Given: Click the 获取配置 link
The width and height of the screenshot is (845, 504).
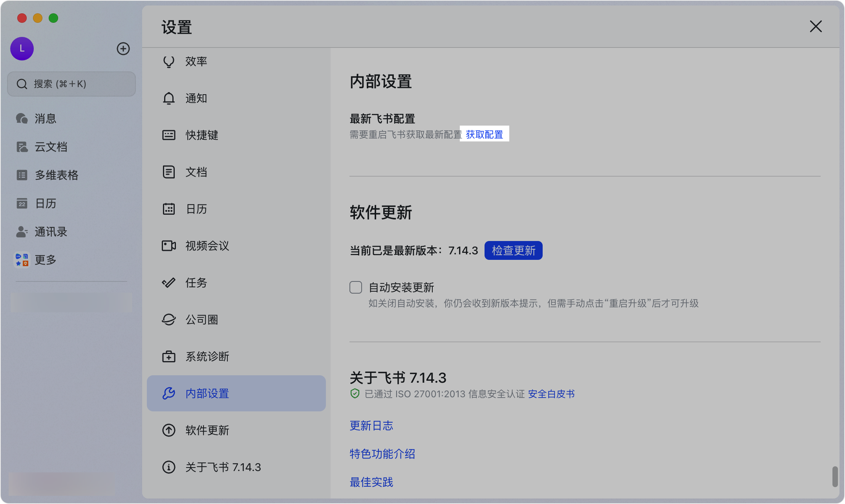Looking at the screenshot, I should click(x=485, y=134).
